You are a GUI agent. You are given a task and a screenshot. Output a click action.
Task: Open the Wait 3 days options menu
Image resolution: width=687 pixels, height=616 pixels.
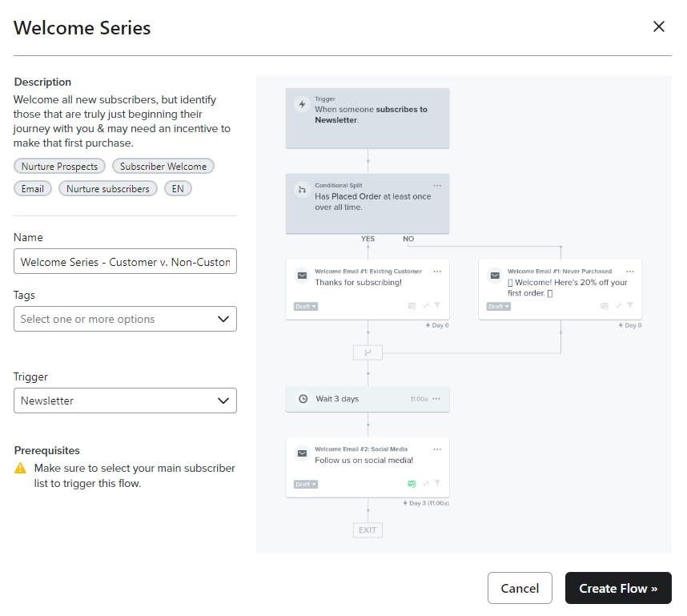[436, 399]
